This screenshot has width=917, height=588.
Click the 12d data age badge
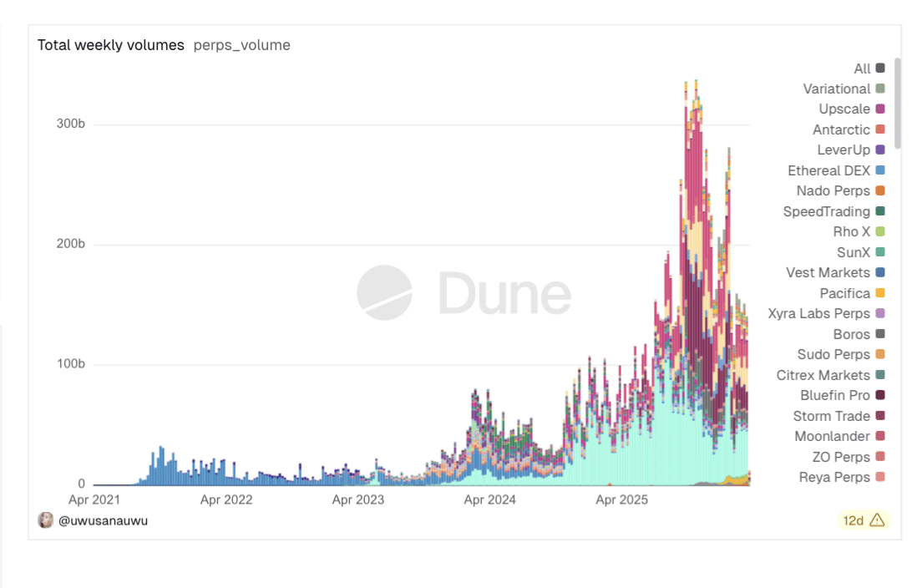point(853,520)
